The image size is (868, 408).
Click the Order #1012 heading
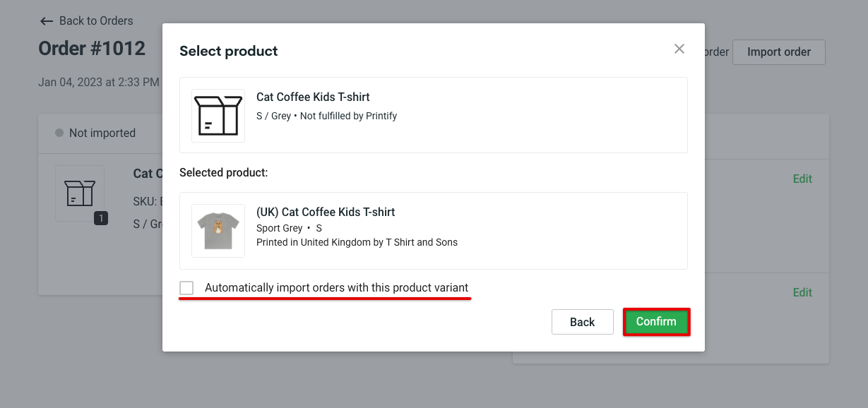pyautogui.click(x=91, y=48)
